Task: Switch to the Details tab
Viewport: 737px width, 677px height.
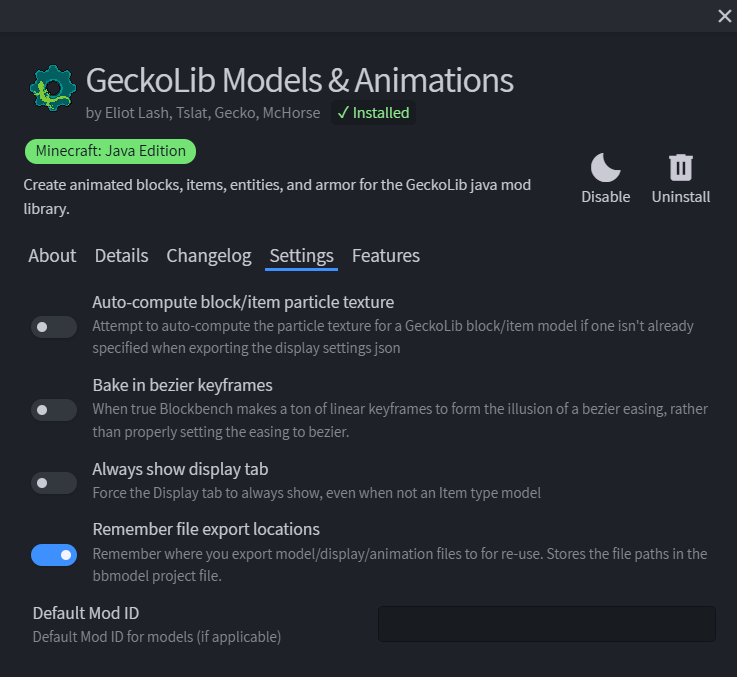Action: (121, 256)
